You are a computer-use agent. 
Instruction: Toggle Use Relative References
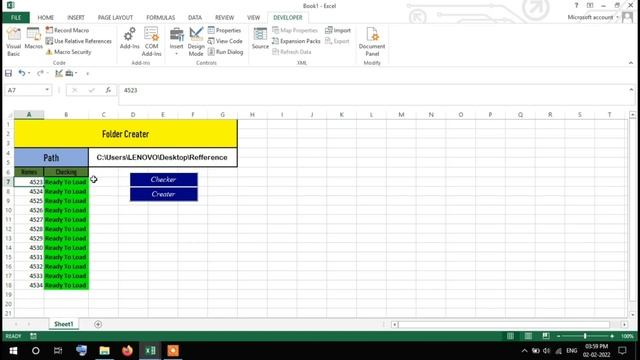click(78, 41)
